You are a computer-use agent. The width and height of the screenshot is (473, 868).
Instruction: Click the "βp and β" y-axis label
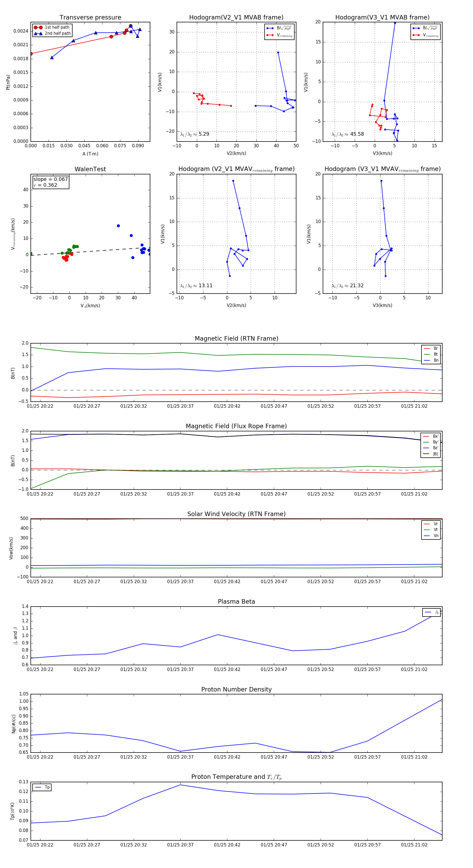(16, 636)
